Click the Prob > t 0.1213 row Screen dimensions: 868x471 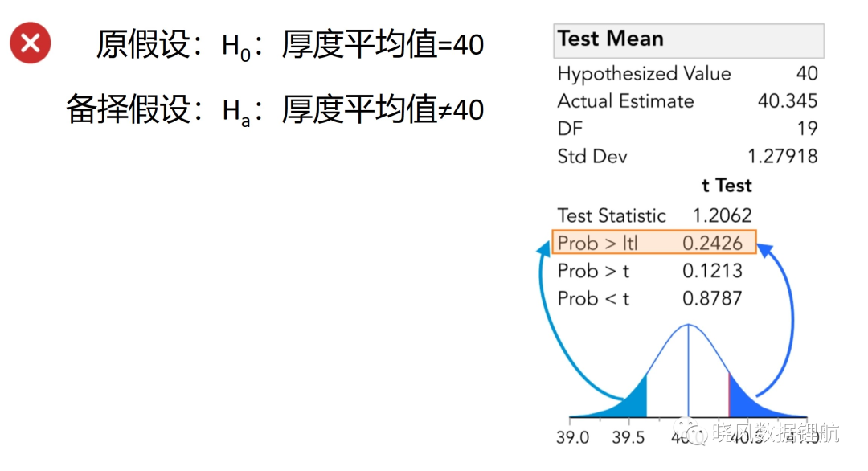(650, 271)
